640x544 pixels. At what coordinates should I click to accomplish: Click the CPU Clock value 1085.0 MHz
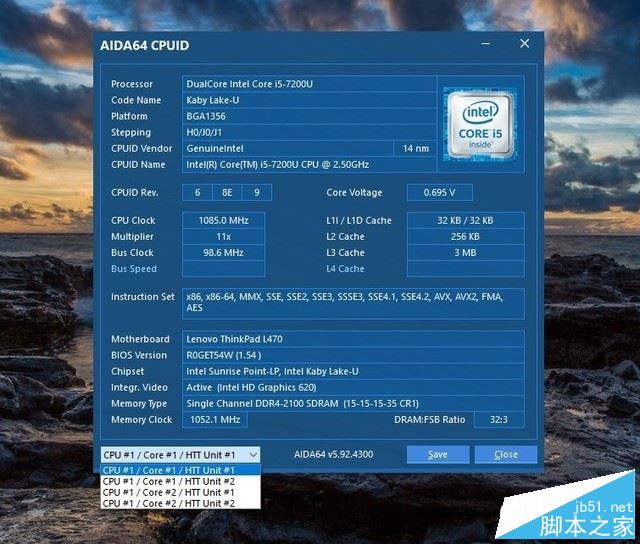click(x=223, y=220)
